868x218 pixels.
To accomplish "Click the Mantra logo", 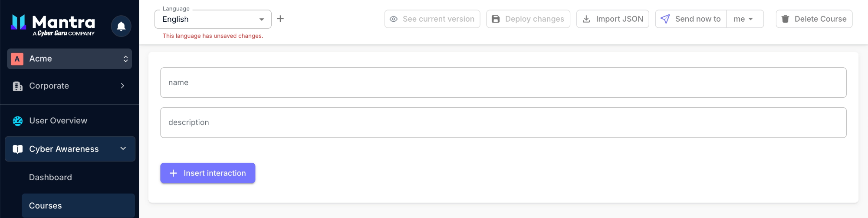I will point(53,25).
